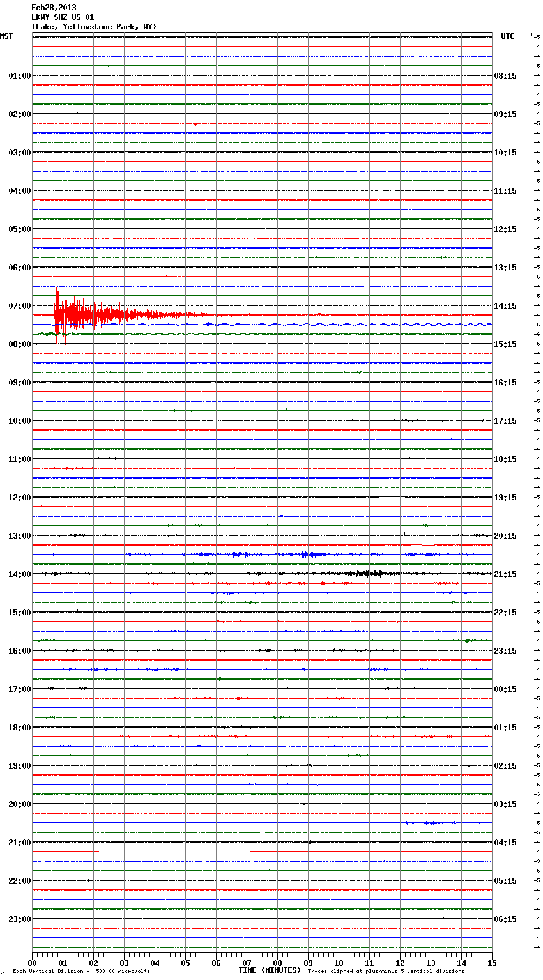Viewport: 543px width, 980px height.
Task: Click the vertical division 500.00 microvolts note
Action: click(x=81, y=972)
